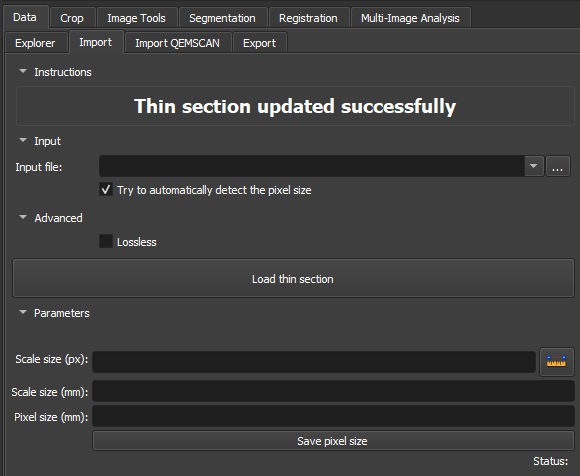Open the Import QEMSCAN subtab

178,43
